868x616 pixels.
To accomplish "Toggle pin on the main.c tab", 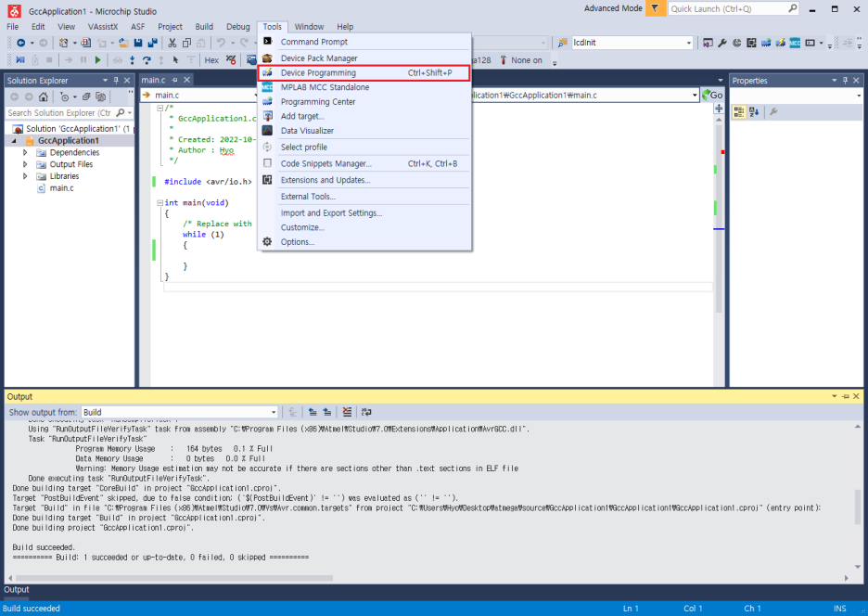I will [174, 80].
